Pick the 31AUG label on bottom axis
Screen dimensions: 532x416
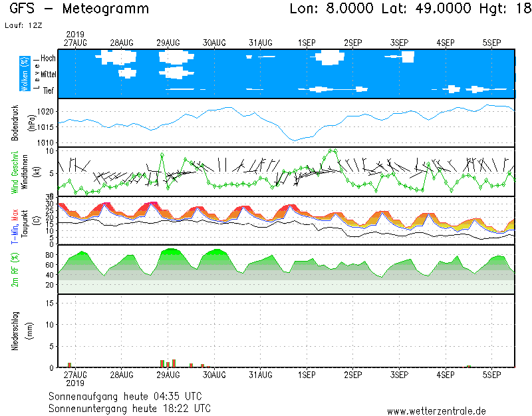[x=261, y=375]
